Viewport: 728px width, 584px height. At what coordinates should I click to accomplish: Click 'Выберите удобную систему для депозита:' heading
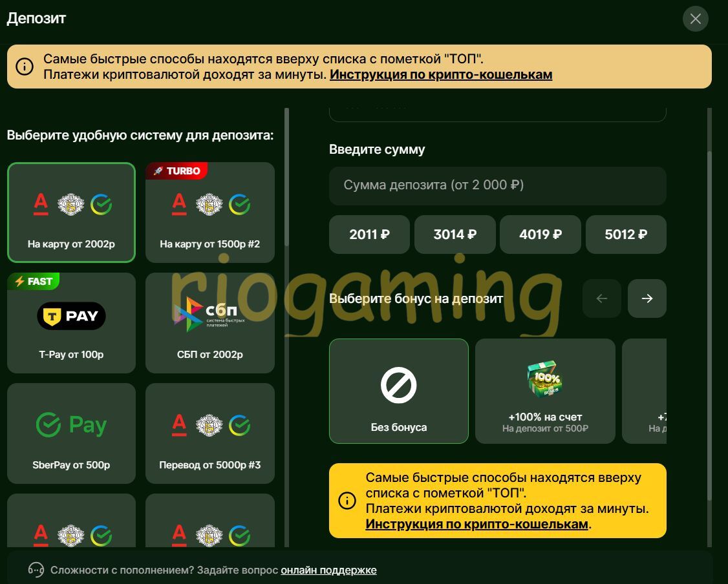[x=140, y=136]
